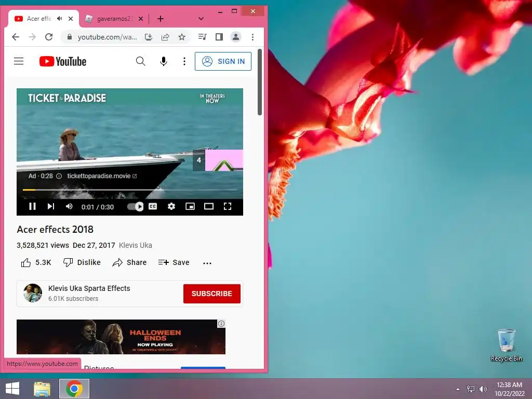Viewport: 532px width, 399px height.
Task: Enable miniplayer mode
Action: click(190, 206)
